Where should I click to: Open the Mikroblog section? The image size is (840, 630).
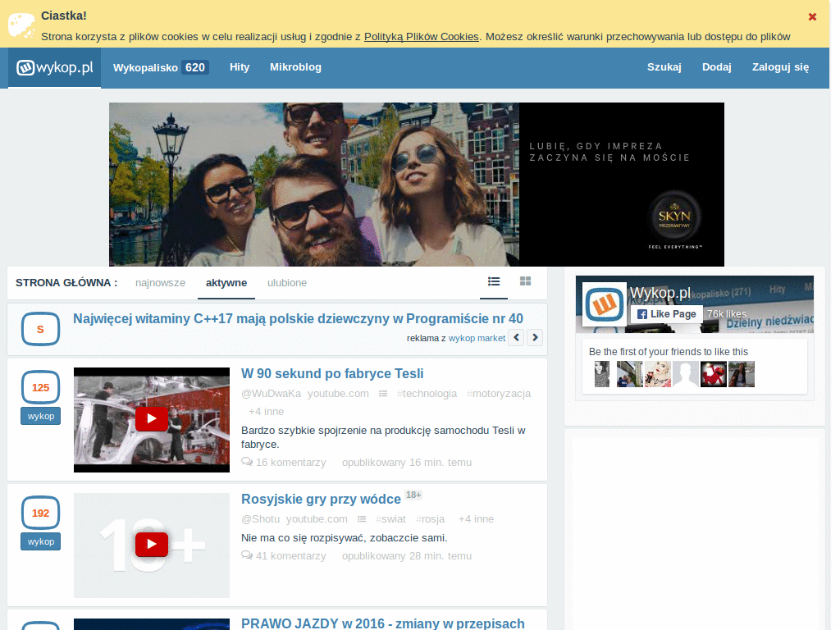point(295,67)
